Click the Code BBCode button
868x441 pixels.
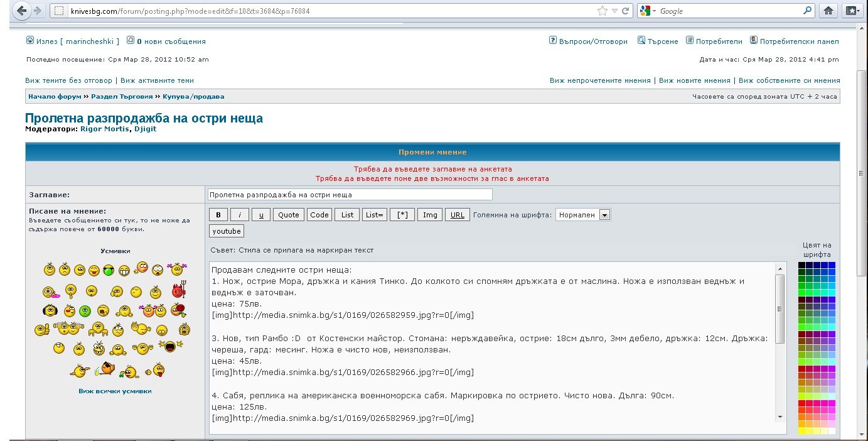319,215
